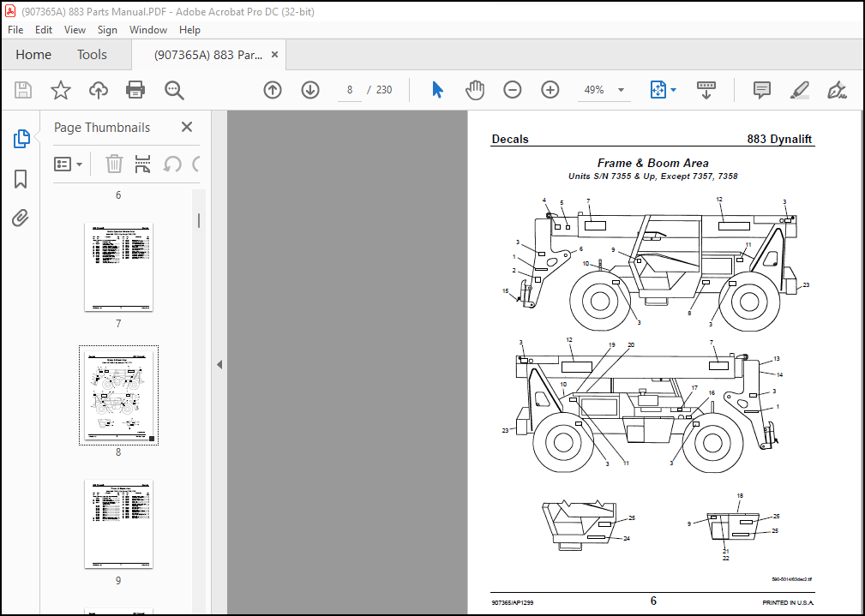865x616 pixels.
Task: Click the thumbnails panel scrollbar
Action: coord(199,220)
